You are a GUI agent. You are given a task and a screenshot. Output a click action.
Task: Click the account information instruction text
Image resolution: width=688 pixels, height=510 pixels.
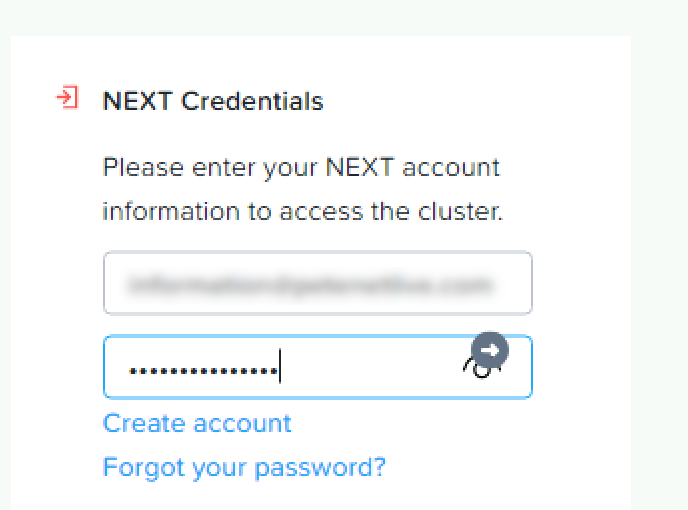(x=301, y=167)
